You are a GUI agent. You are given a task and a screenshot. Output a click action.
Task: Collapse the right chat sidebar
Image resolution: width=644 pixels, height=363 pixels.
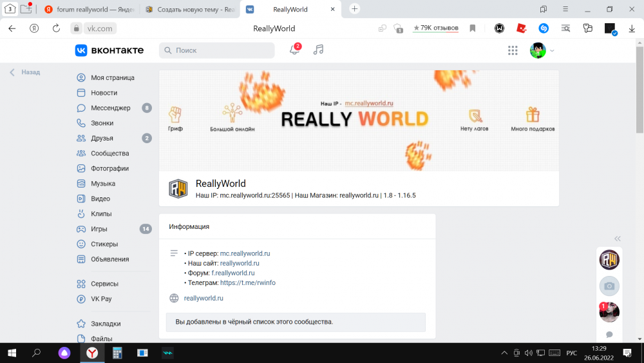pyautogui.click(x=618, y=239)
